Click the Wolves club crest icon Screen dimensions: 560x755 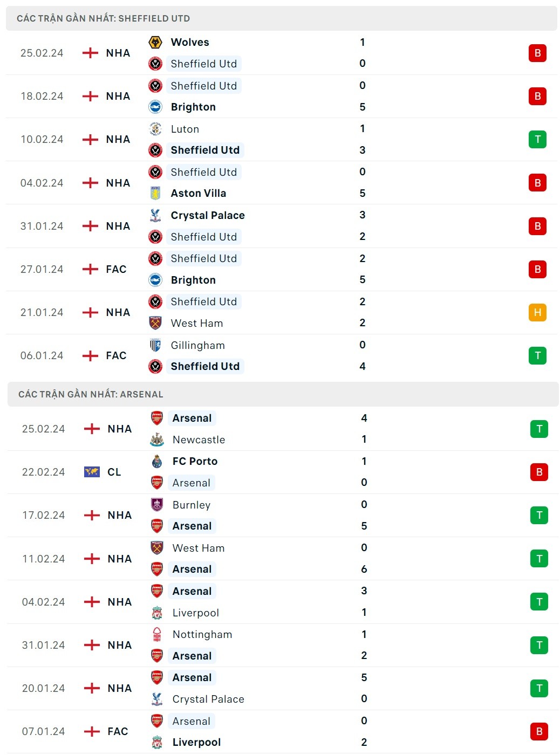coord(155,42)
